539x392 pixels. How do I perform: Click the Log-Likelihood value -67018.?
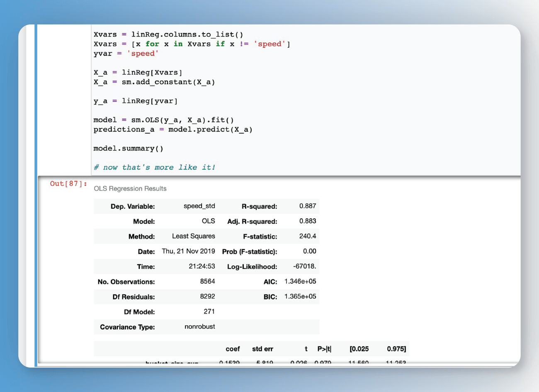[305, 266]
